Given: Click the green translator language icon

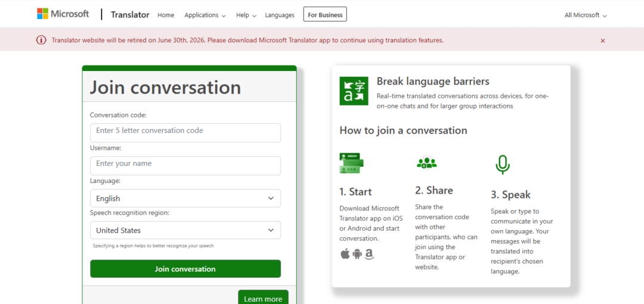Looking at the screenshot, I should pyautogui.click(x=354, y=91).
